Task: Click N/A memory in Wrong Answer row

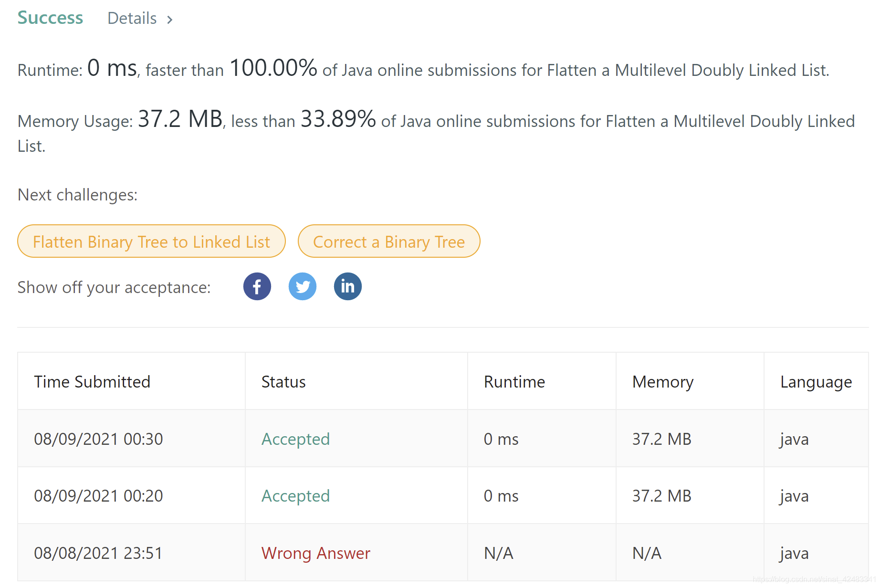Action: coord(647,553)
